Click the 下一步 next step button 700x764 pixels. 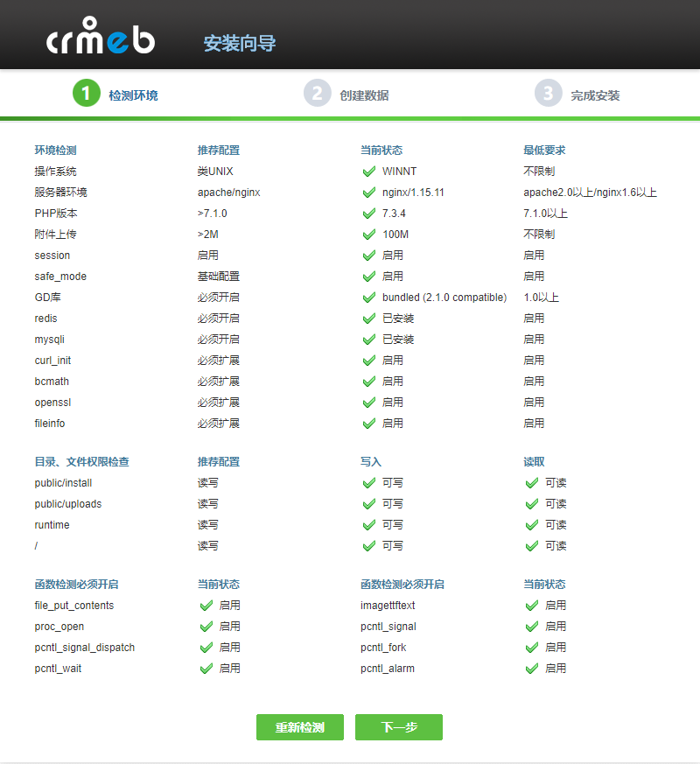pos(399,727)
